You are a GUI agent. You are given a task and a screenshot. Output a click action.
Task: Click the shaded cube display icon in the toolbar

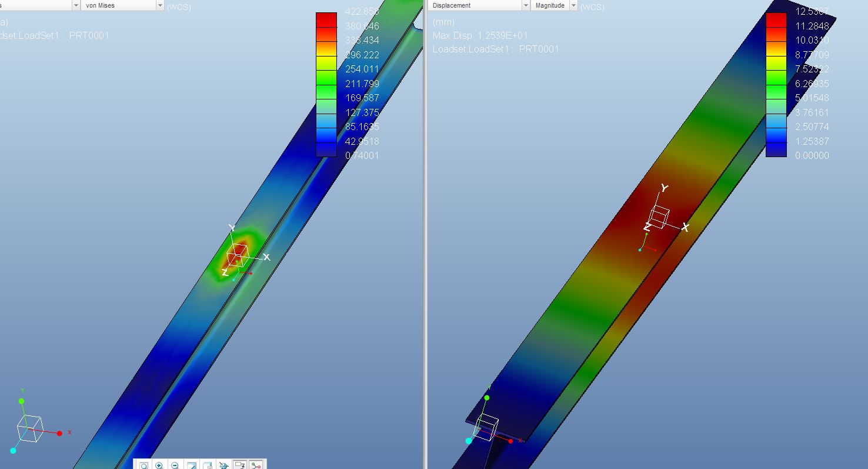pos(223,465)
